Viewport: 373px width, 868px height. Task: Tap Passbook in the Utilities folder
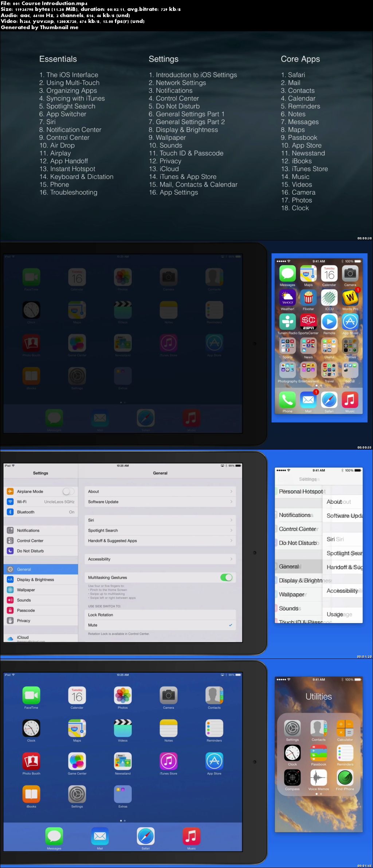coord(319,753)
